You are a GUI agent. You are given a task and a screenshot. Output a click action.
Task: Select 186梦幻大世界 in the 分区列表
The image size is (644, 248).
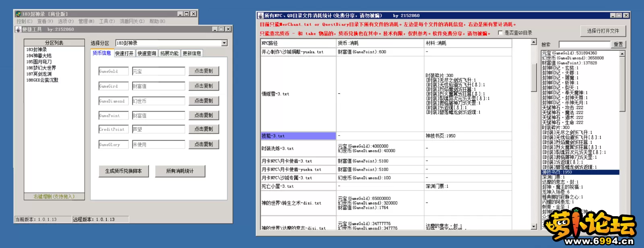tap(41, 68)
